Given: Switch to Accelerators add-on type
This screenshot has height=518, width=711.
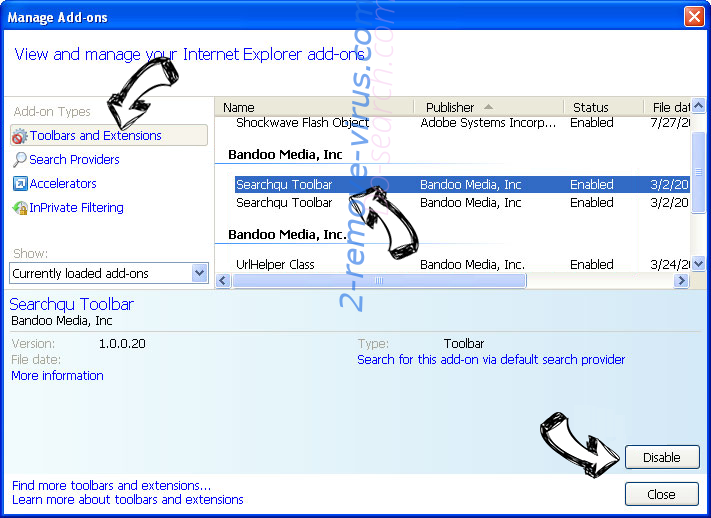Looking at the screenshot, I should (63, 184).
